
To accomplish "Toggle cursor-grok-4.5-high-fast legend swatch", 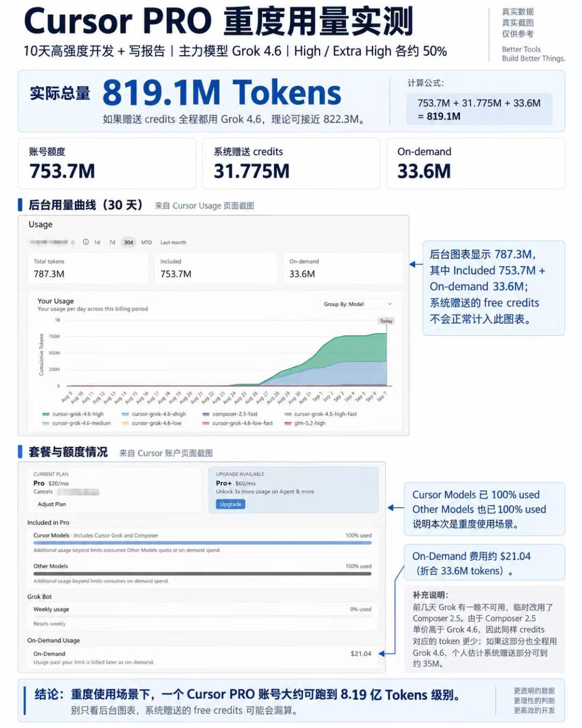I will pos(288,414).
